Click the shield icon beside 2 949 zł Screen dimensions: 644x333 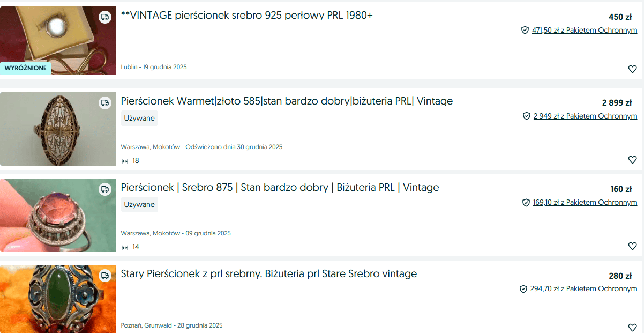(527, 116)
